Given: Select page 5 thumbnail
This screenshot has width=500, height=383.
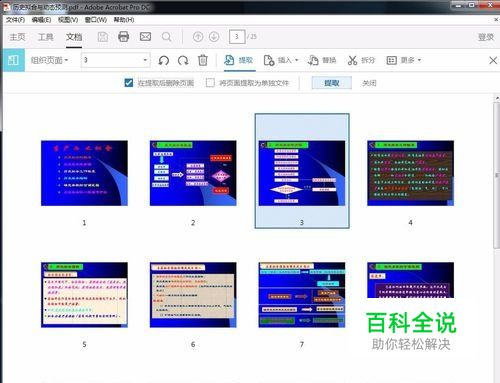Looking at the screenshot, I should click(x=84, y=295).
